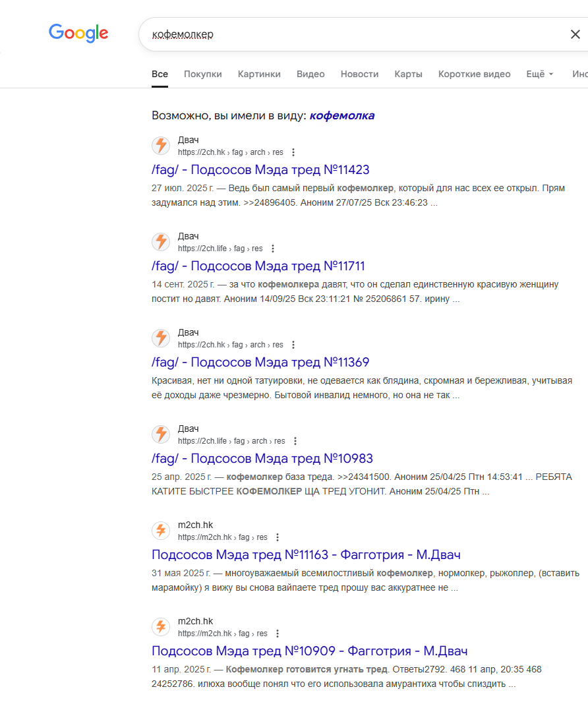Switch to Видео tab
Image resolution: width=588 pixels, height=712 pixels.
(x=310, y=74)
